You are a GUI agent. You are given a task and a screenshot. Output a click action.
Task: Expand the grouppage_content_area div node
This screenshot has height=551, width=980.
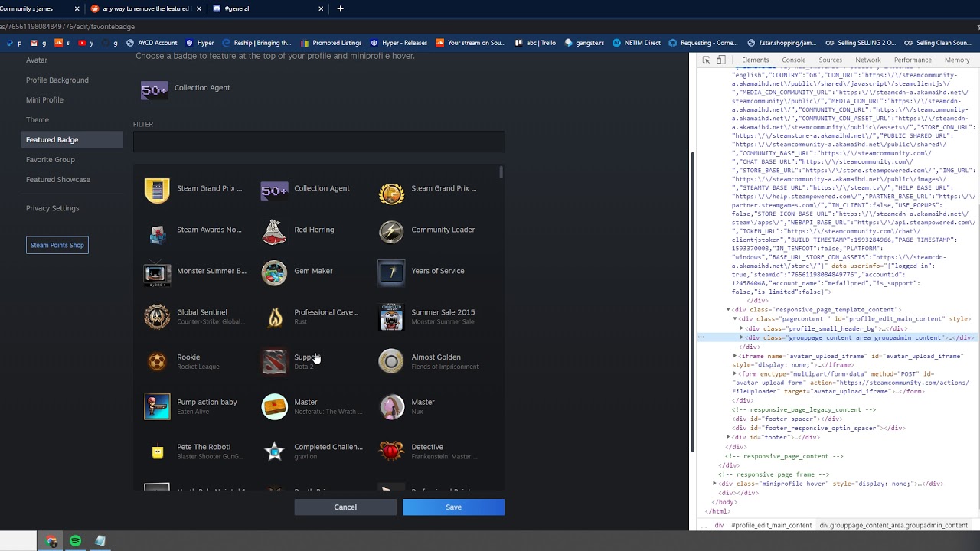(x=741, y=337)
